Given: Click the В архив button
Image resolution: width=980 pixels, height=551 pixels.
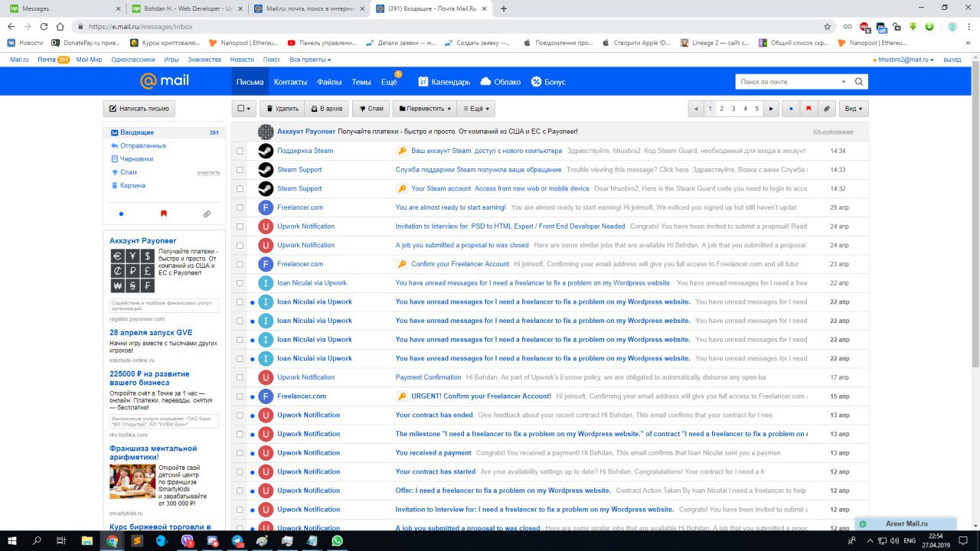Looking at the screenshot, I should tap(326, 109).
